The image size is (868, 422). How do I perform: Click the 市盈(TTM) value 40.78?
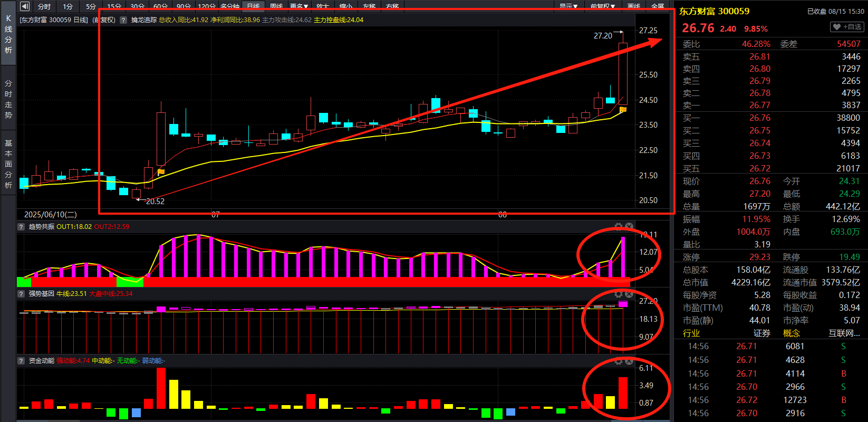click(x=760, y=308)
